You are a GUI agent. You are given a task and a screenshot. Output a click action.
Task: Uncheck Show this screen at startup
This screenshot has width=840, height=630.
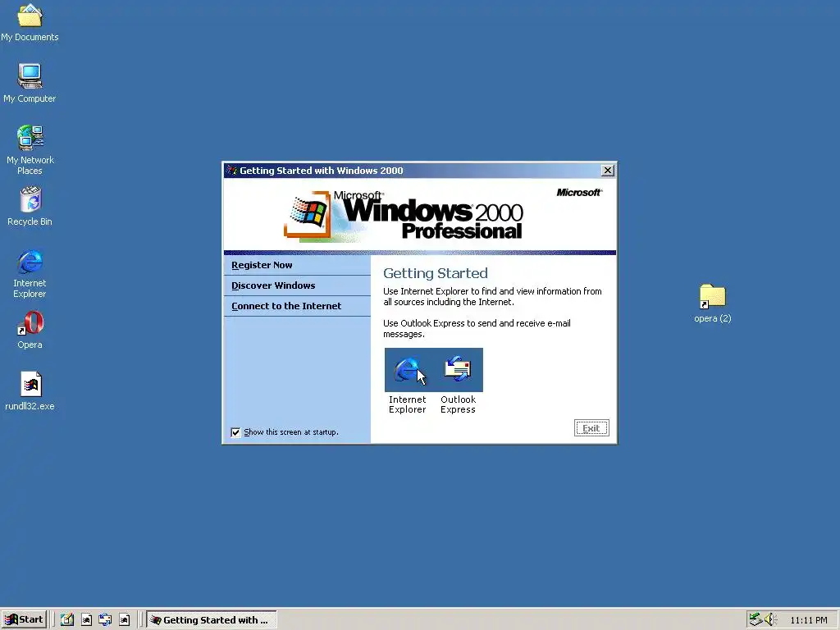coord(235,432)
